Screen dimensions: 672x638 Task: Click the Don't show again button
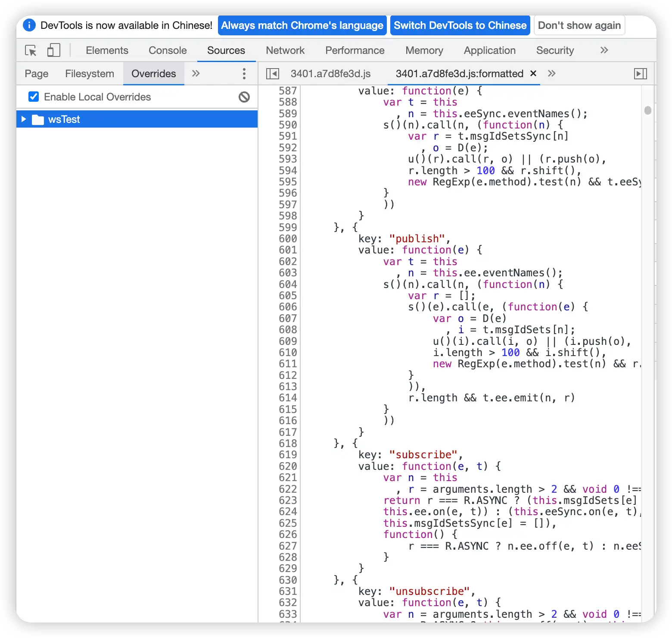pos(579,25)
